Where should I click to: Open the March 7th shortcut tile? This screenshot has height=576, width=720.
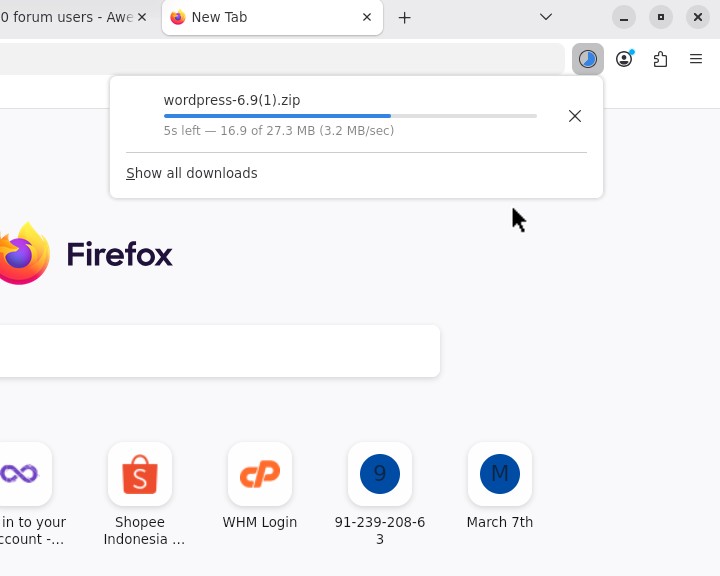500,474
